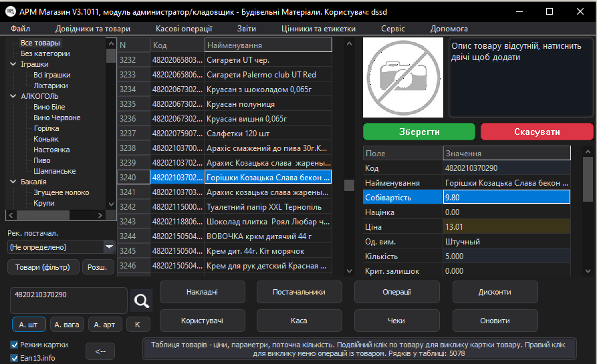Image resolution: width=597 pixels, height=364 pixels.
Task: Click the red Скасувати button
Action: (x=537, y=132)
